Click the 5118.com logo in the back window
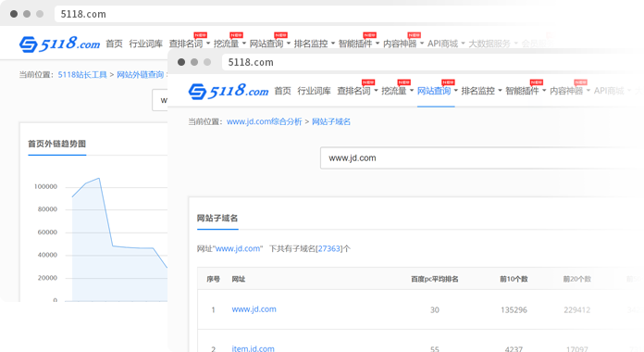 pyautogui.click(x=59, y=44)
